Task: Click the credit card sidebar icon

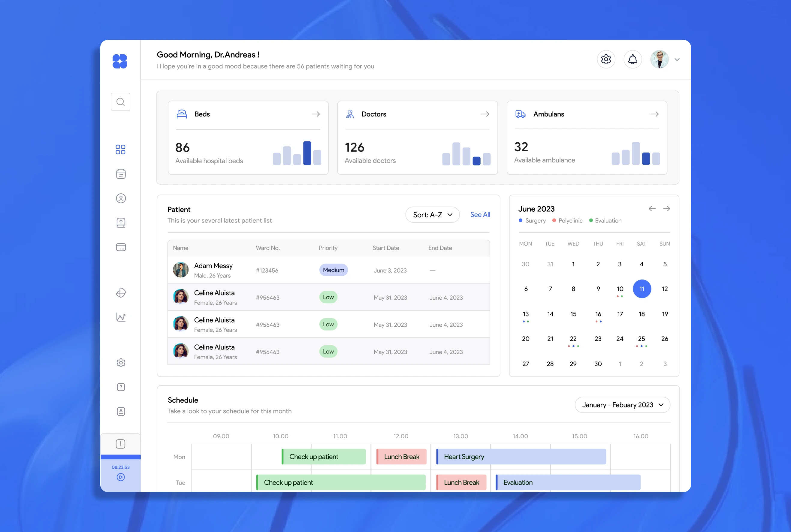Action: coord(121,247)
